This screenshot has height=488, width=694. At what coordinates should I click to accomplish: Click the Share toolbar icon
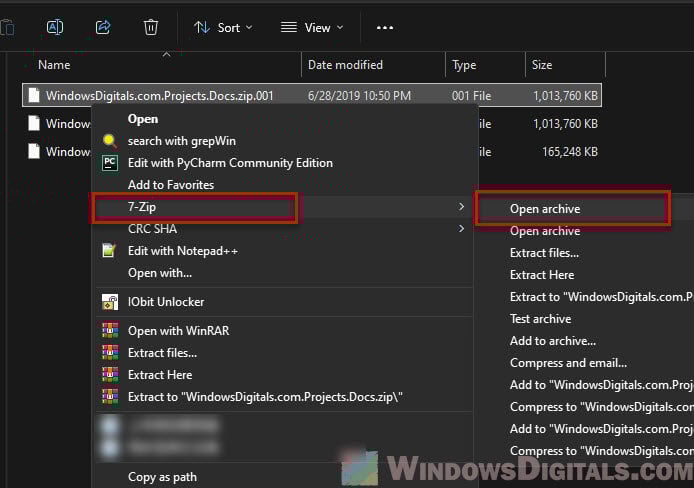point(103,27)
